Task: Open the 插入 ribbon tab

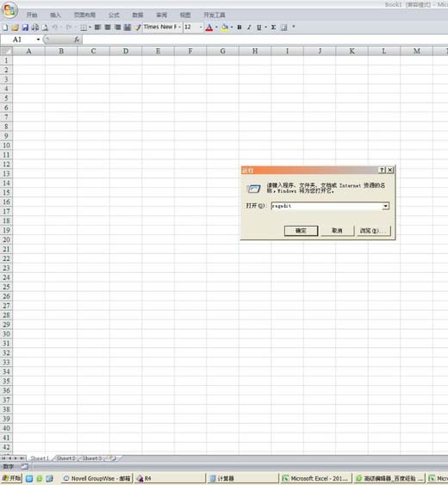Action: point(56,15)
